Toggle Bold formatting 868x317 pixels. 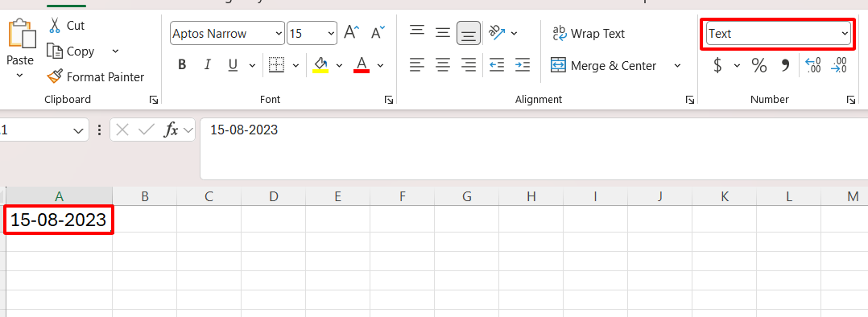click(182, 65)
